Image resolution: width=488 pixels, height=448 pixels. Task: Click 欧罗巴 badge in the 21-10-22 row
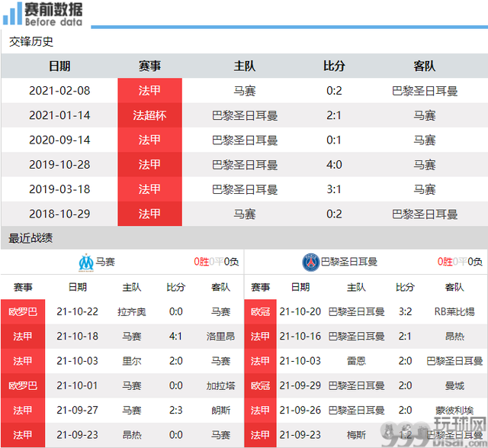[x=23, y=312]
